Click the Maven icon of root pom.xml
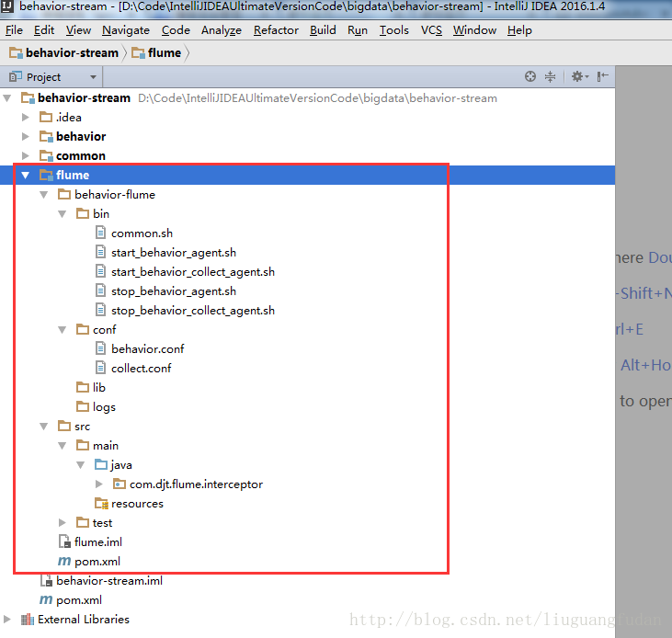 point(46,600)
